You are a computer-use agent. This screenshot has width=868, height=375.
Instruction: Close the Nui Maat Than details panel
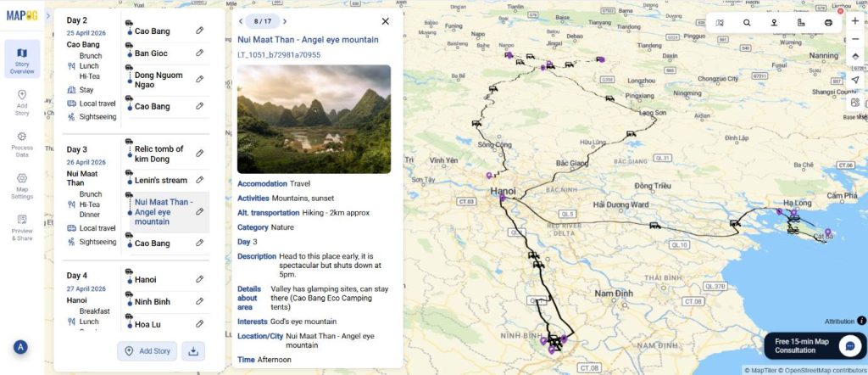click(x=386, y=21)
